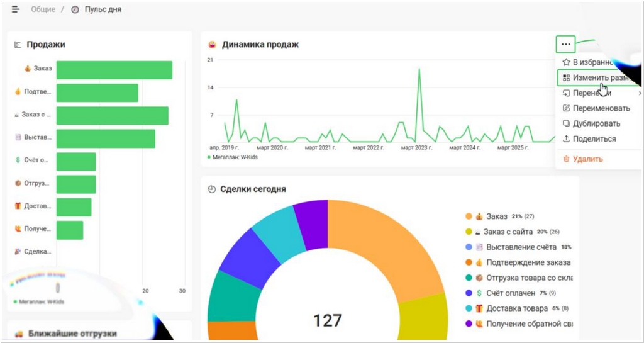Screen dimensions: 644x343
Task: Click the clock icon beside Пульс дня
Action: 75,9
